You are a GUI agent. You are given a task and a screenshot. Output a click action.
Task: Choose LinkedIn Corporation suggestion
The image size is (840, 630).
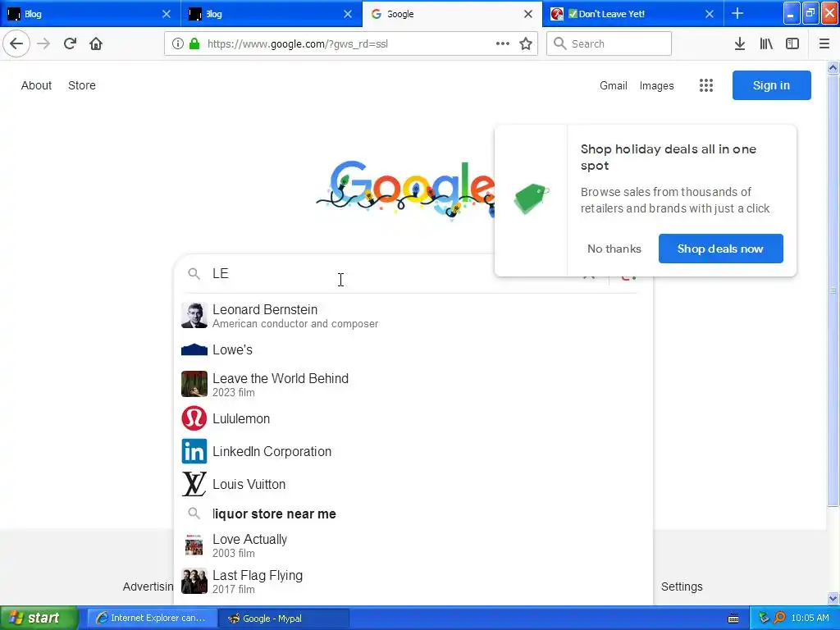pyautogui.click(x=413, y=452)
